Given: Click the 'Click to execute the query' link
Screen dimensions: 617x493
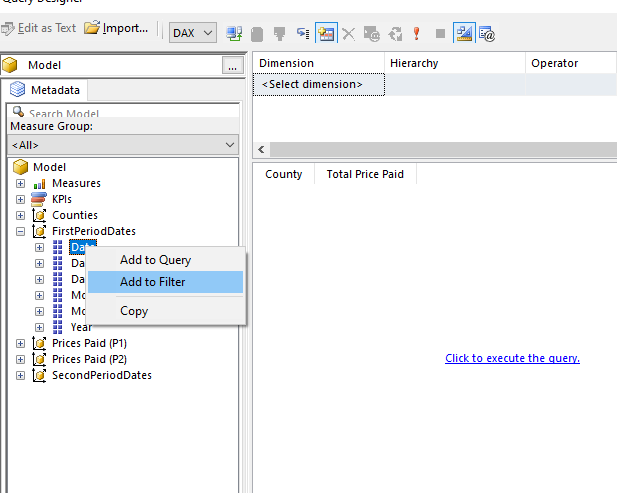Looking at the screenshot, I should pyautogui.click(x=512, y=358).
